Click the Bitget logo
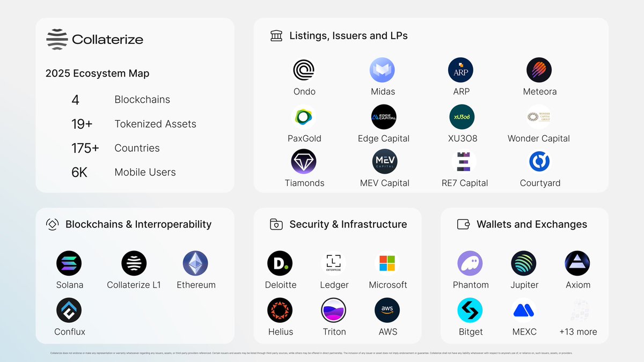Image resolution: width=644 pixels, height=362 pixels. [x=470, y=311]
